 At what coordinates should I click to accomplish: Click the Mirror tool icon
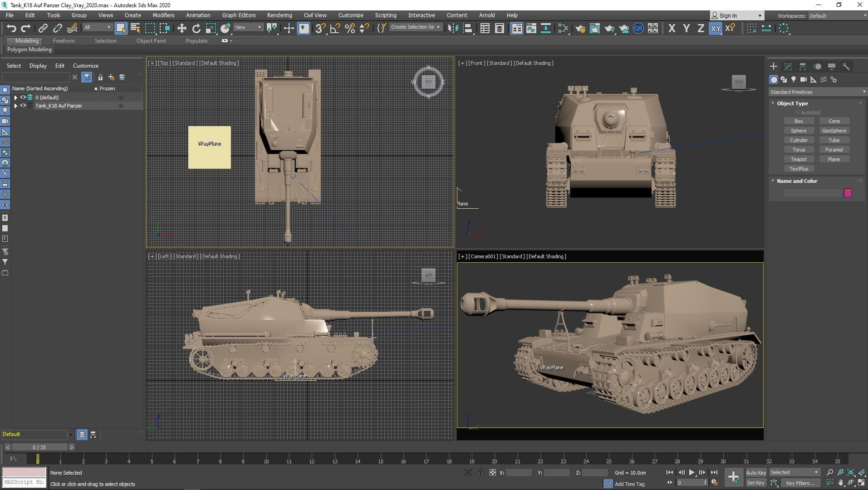pos(453,29)
